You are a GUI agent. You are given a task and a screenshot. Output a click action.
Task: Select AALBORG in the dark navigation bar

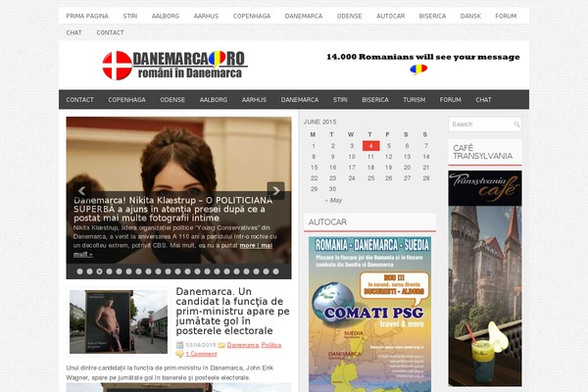[214, 100]
